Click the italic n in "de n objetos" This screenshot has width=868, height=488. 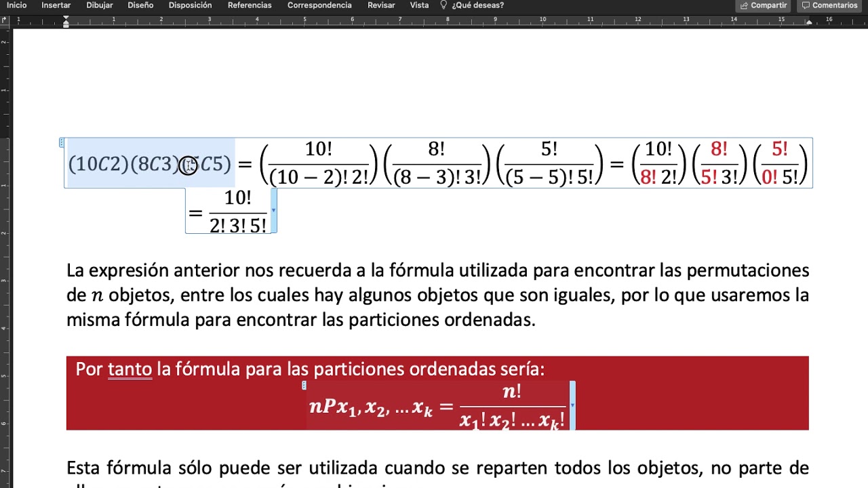97,296
